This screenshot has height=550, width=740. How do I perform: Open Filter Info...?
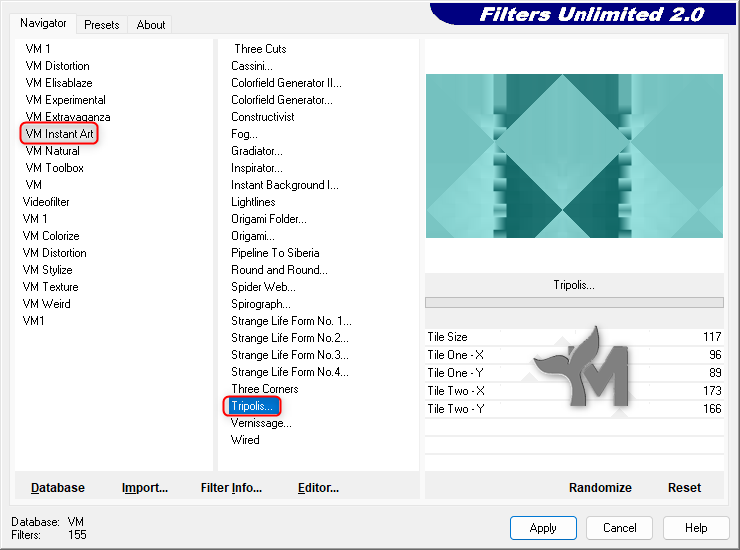pyautogui.click(x=231, y=488)
